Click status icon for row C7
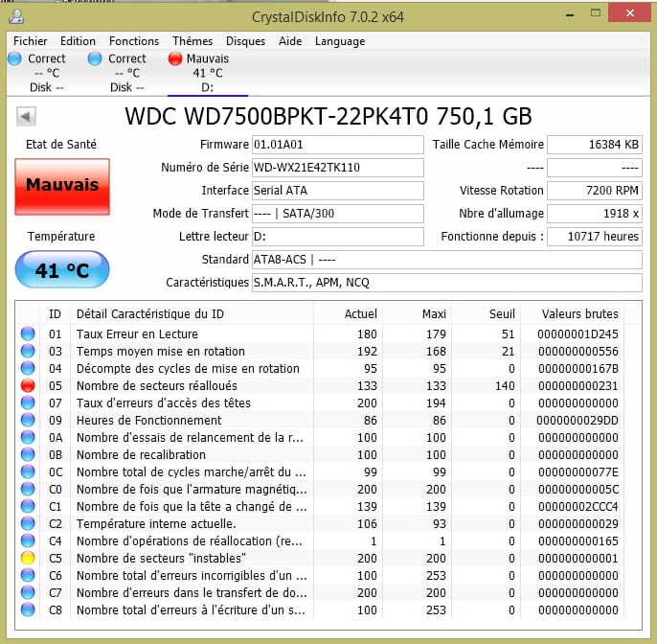 click(x=28, y=592)
